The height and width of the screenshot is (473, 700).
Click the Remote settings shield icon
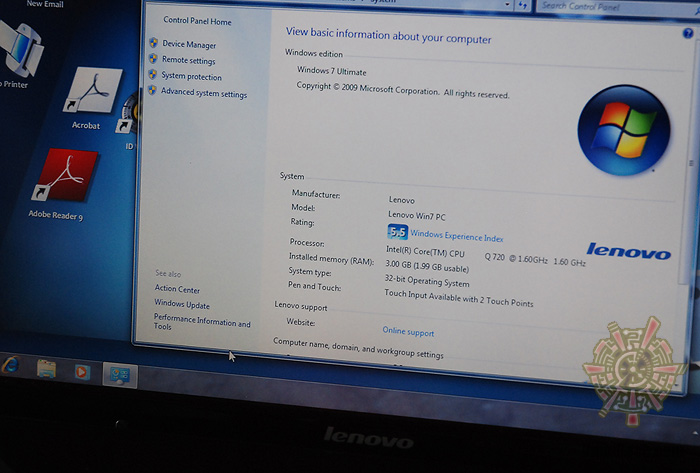tap(153, 58)
